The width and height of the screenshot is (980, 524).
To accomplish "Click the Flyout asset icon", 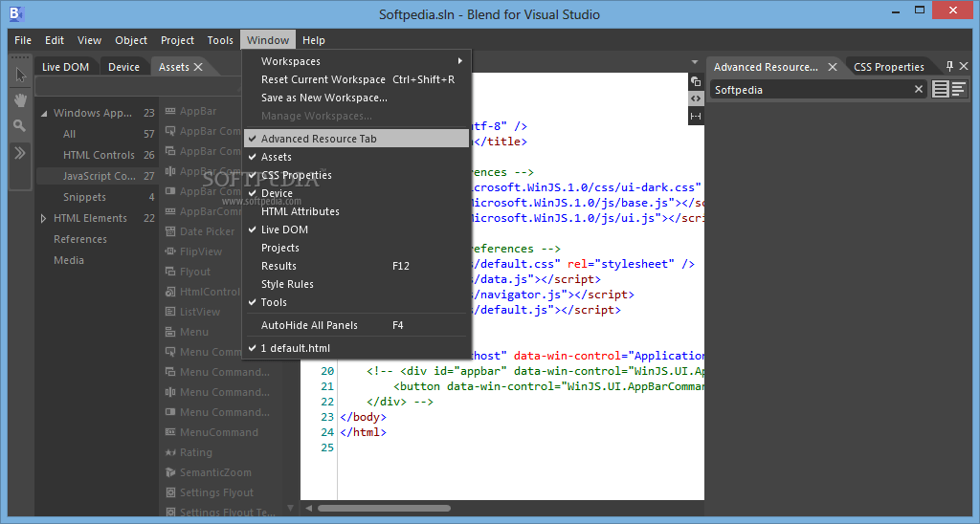I will [x=170, y=272].
